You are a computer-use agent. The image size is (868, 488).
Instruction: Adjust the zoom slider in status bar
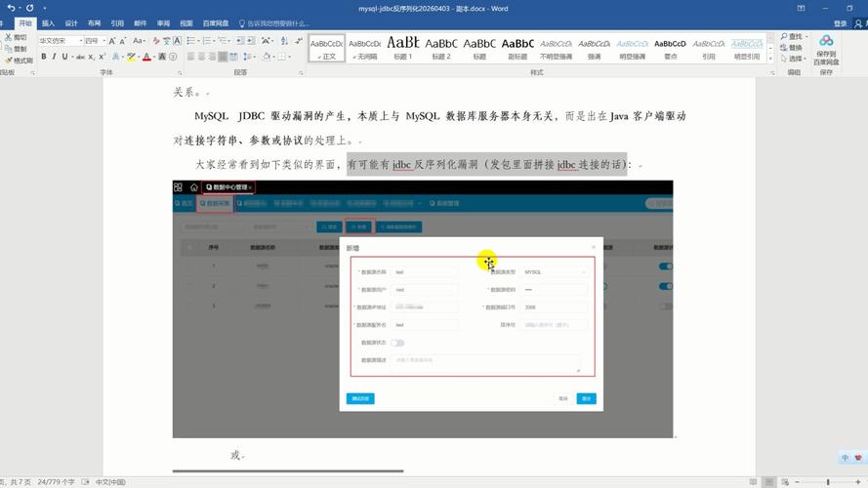[x=828, y=482]
